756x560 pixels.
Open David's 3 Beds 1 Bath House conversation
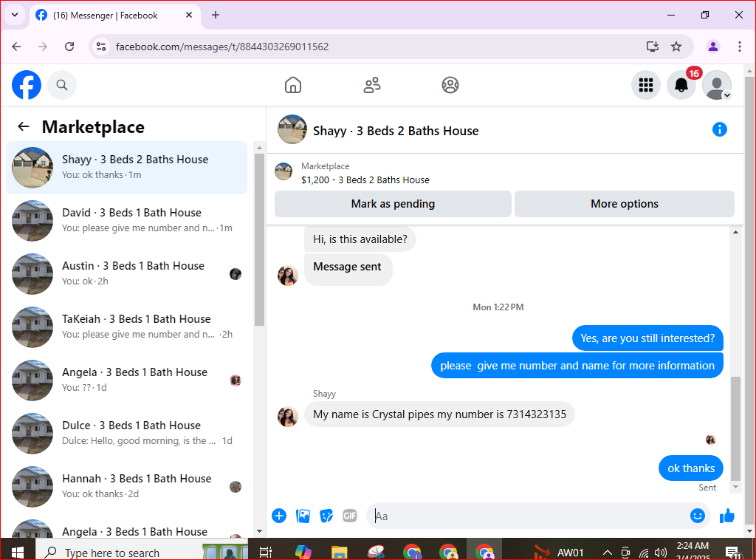(x=127, y=220)
